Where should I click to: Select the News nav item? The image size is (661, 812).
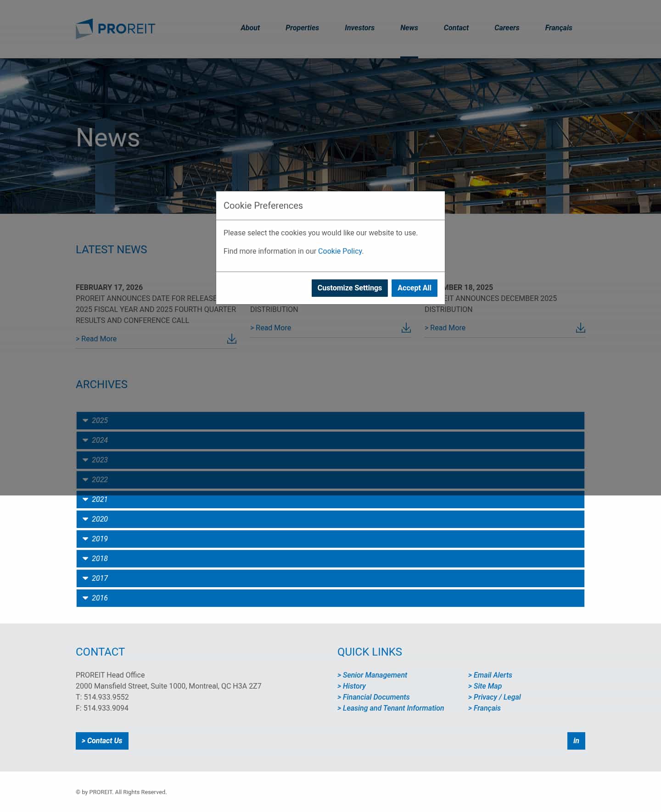pos(409,28)
